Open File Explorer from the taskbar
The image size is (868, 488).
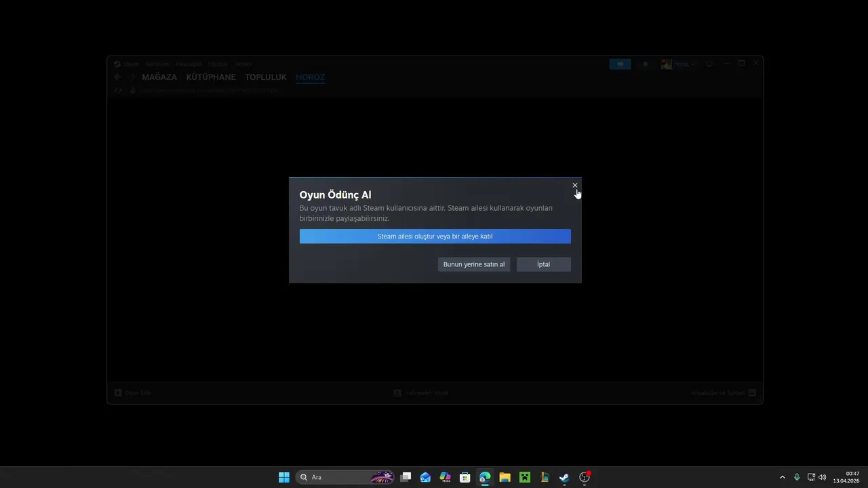tap(505, 477)
